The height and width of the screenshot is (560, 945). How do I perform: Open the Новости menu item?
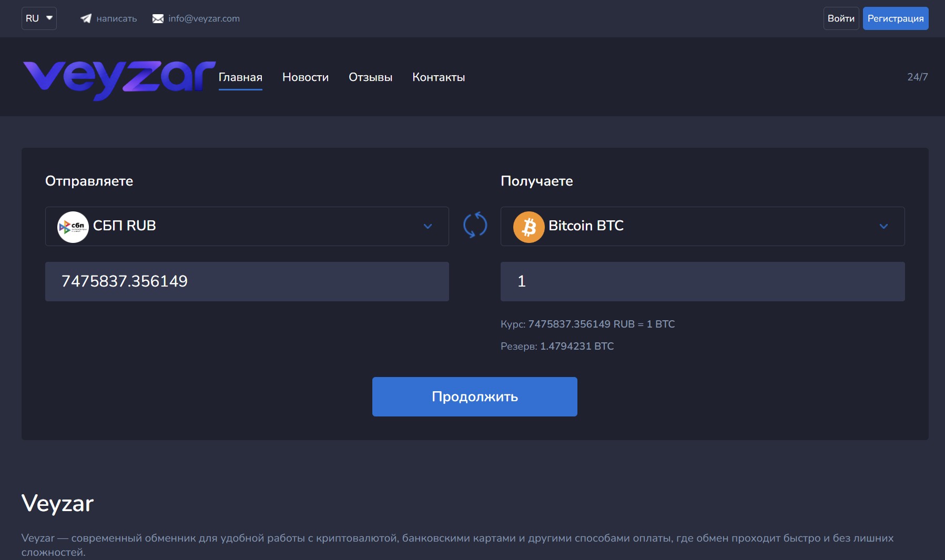(x=306, y=77)
